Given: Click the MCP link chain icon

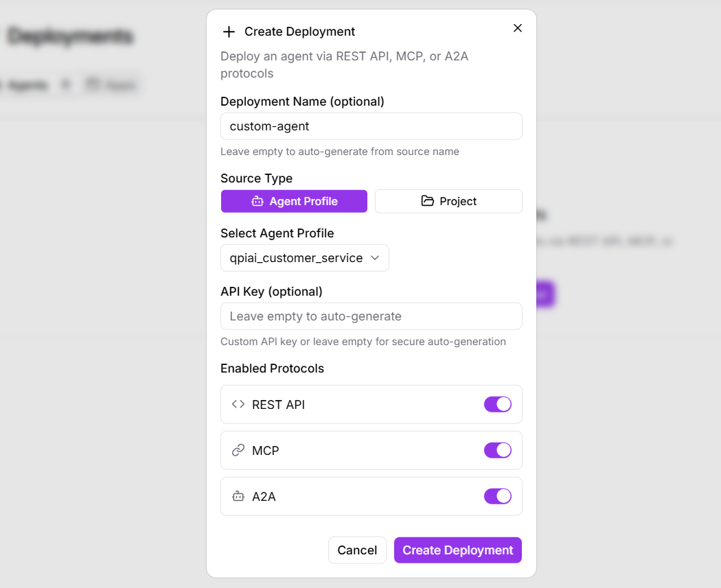Looking at the screenshot, I should [238, 450].
